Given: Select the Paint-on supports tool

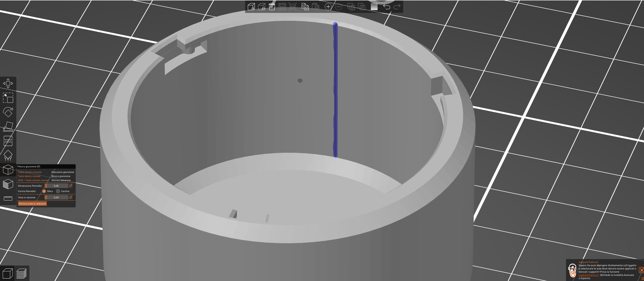Looking at the screenshot, I should (x=8, y=155).
